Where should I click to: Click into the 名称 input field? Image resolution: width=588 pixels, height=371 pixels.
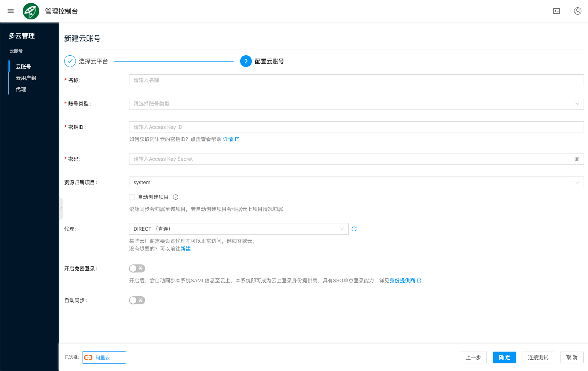tap(356, 80)
